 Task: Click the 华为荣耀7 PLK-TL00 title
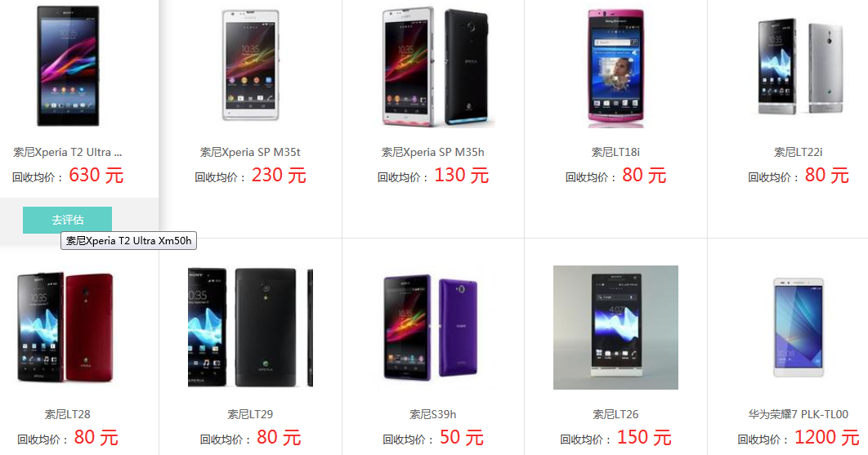click(x=799, y=415)
